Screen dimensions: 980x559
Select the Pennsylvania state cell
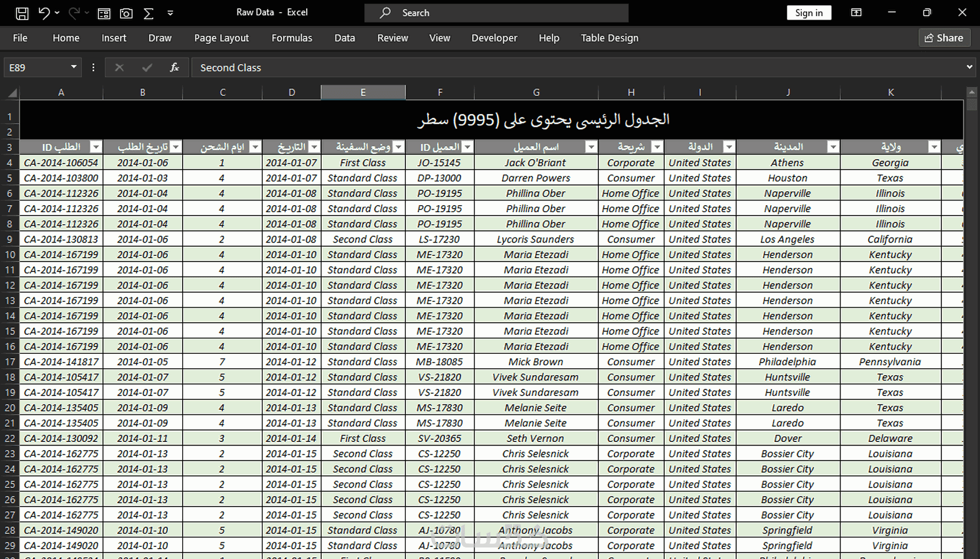pos(890,362)
